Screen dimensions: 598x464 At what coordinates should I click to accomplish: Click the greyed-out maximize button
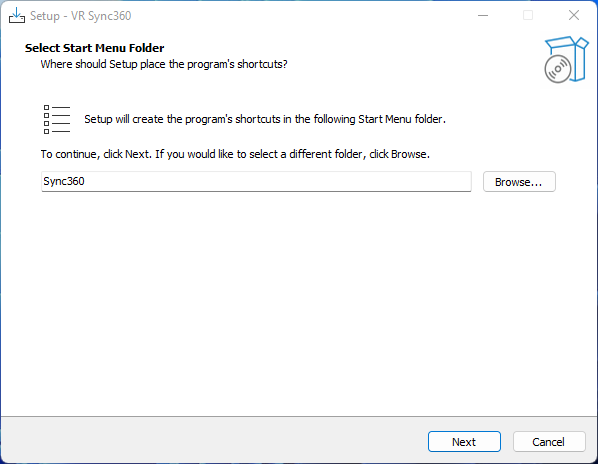click(528, 16)
